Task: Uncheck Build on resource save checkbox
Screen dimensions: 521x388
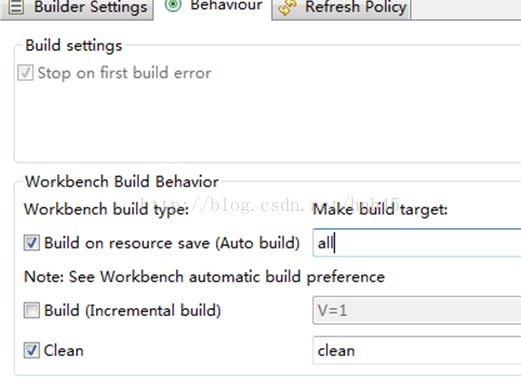Action: 32,243
